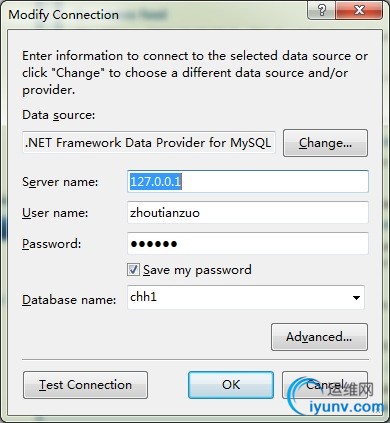Focus the Server name field showing 127.0.0.1

pyautogui.click(x=248, y=181)
